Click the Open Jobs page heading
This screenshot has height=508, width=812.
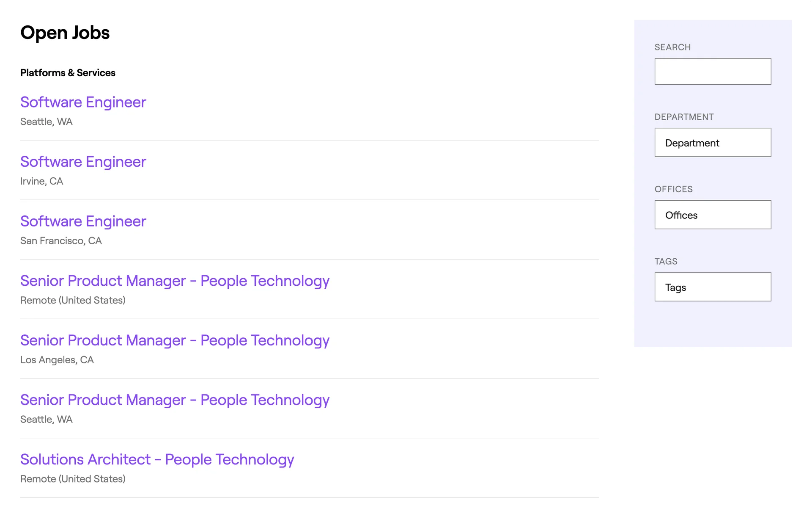coord(65,33)
